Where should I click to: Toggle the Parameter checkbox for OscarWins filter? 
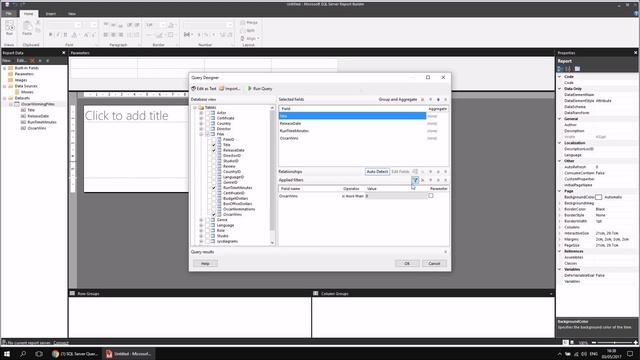coord(431,196)
